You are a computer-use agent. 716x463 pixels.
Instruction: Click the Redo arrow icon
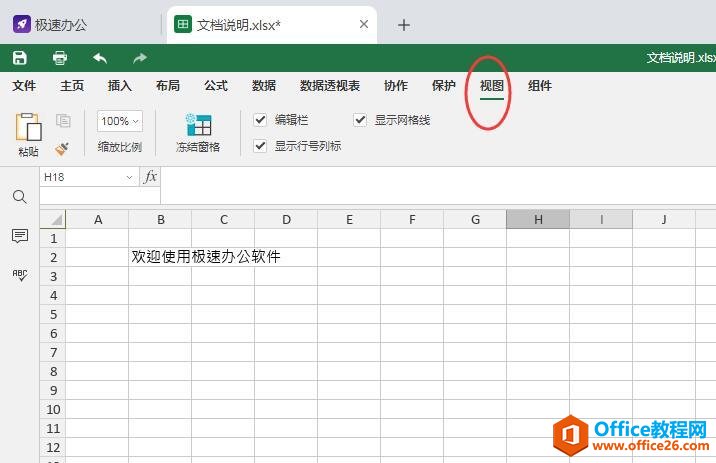click(140, 58)
